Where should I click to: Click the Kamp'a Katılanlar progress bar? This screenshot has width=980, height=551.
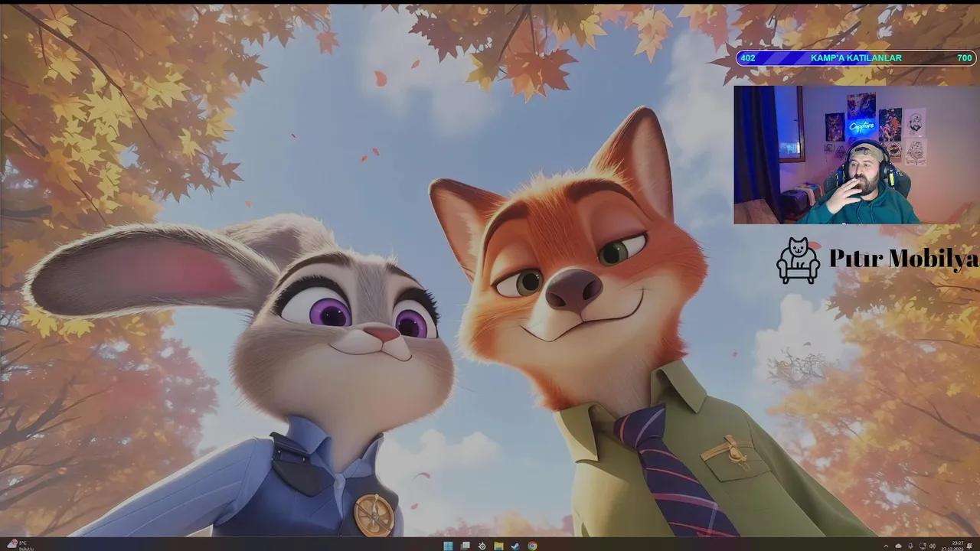tap(856, 58)
